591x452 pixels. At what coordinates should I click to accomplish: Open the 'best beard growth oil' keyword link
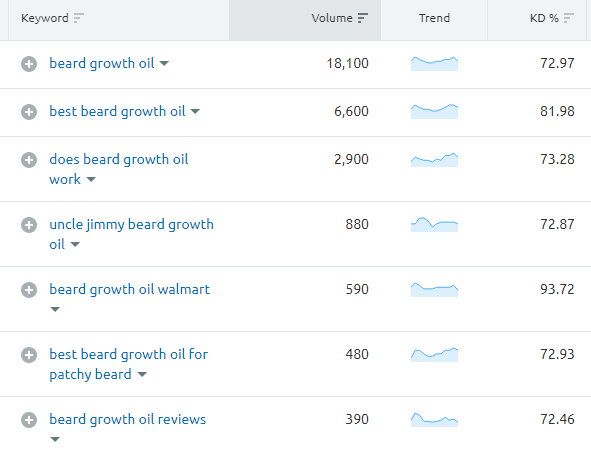[117, 112]
